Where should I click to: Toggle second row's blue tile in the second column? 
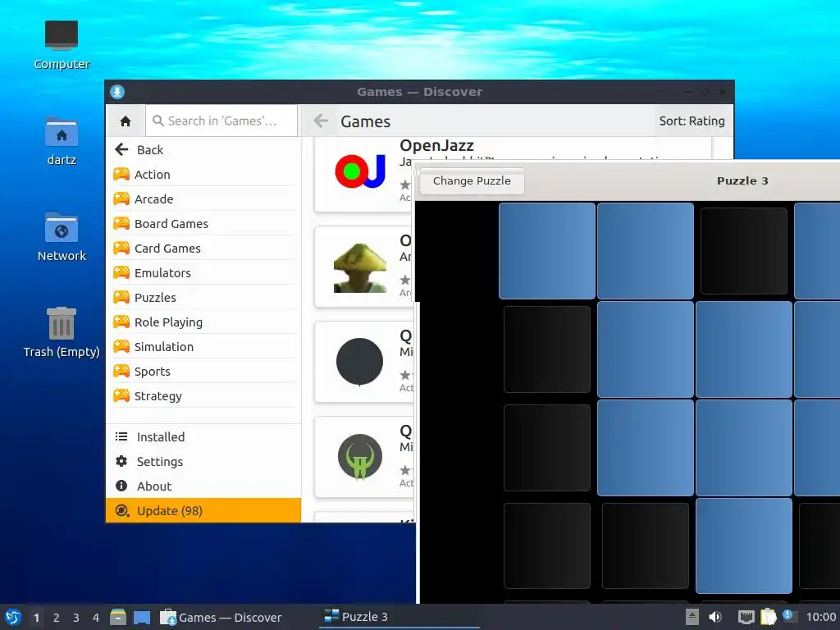click(x=646, y=349)
